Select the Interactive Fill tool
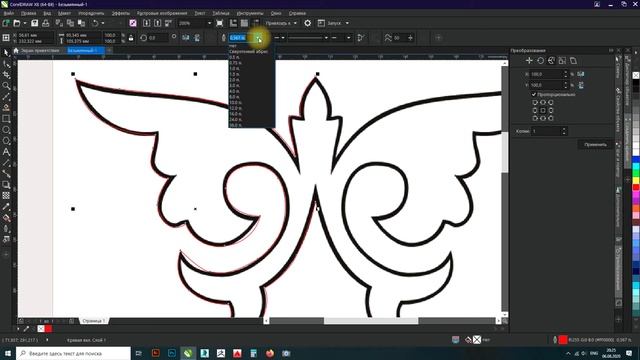The image size is (640, 360). coord(6,218)
